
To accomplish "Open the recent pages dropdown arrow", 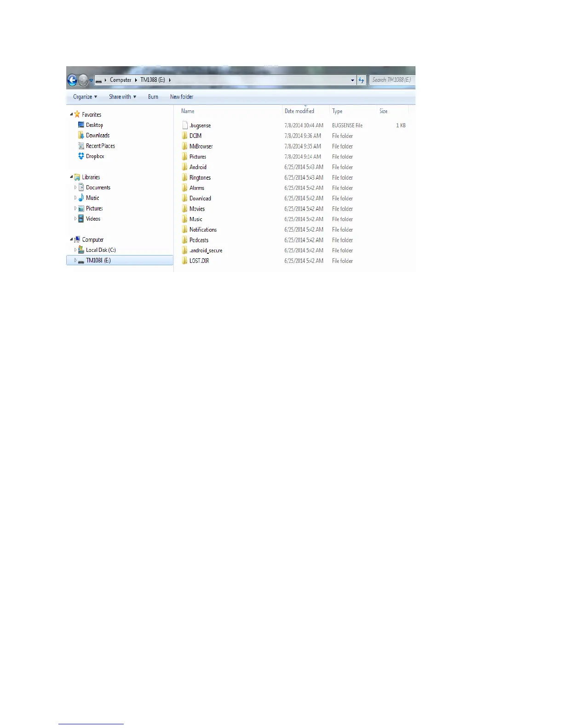I will [91, 80].
